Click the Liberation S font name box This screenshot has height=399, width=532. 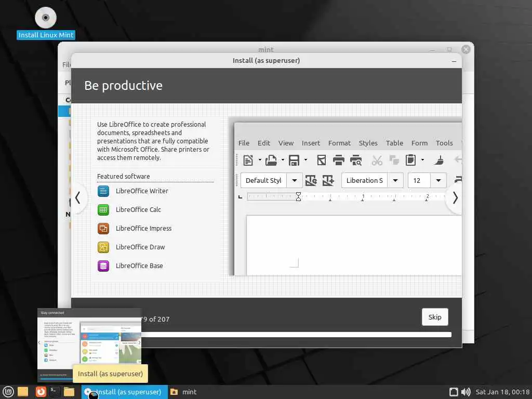364,180
